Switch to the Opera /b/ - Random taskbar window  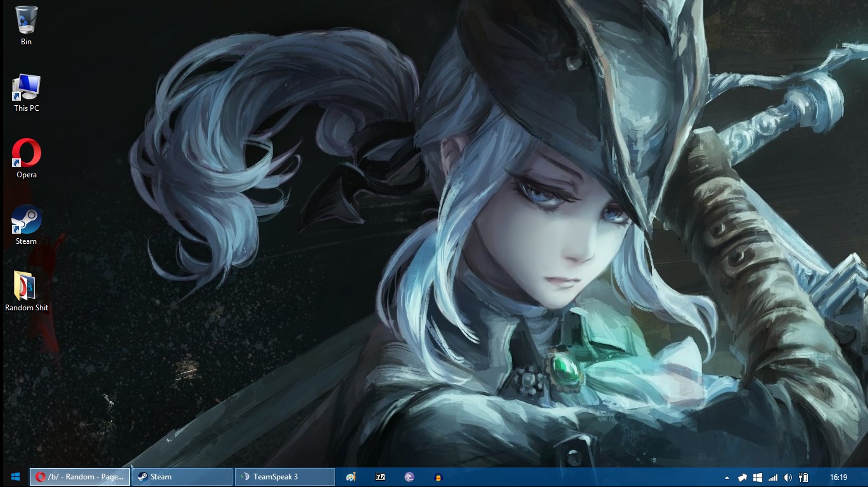(80, 477)
